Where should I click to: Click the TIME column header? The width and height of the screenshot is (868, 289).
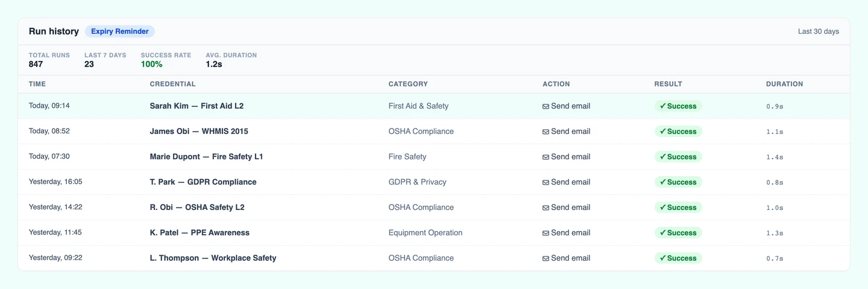pyautogui.click(x=37, y=84)
